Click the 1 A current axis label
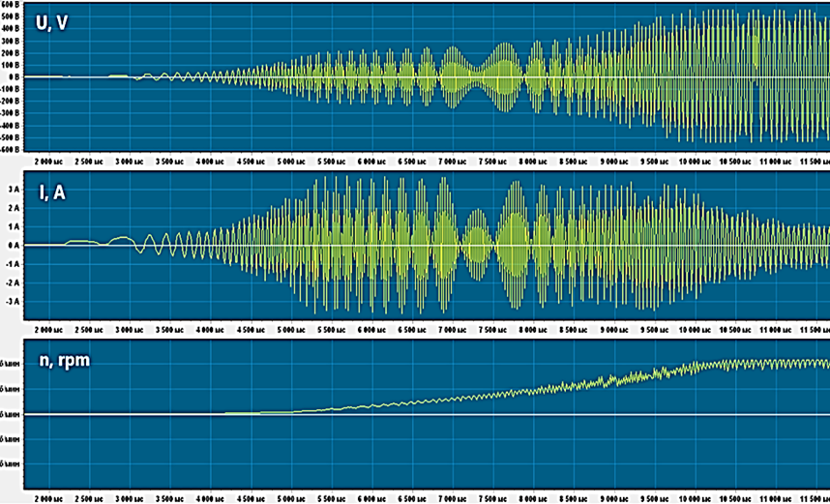This screenshot has height=504, width=830. coord(14,226)
